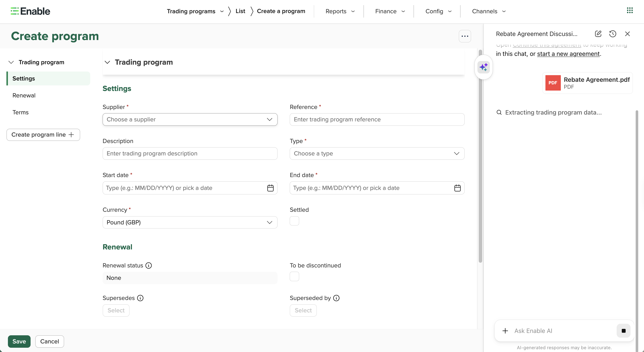This screenshot has height=352, width=644.
Task: Select Renewal in the sidebar
Action: tap(24, 95)
